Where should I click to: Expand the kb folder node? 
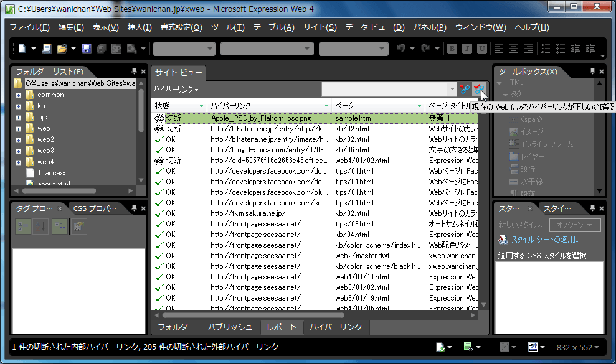click(18, 106)
